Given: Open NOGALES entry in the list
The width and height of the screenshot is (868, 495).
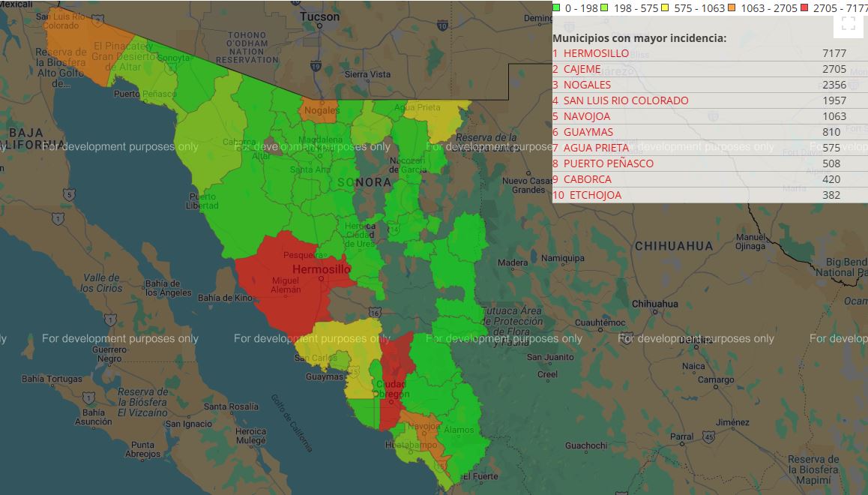Looking at the screenshot, I should pos(587,85).
